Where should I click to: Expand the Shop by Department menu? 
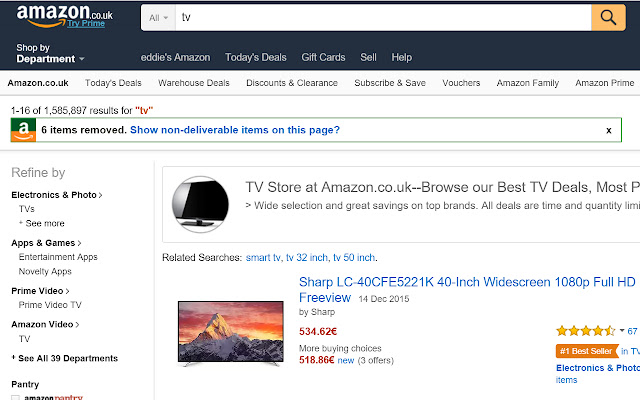50,53
